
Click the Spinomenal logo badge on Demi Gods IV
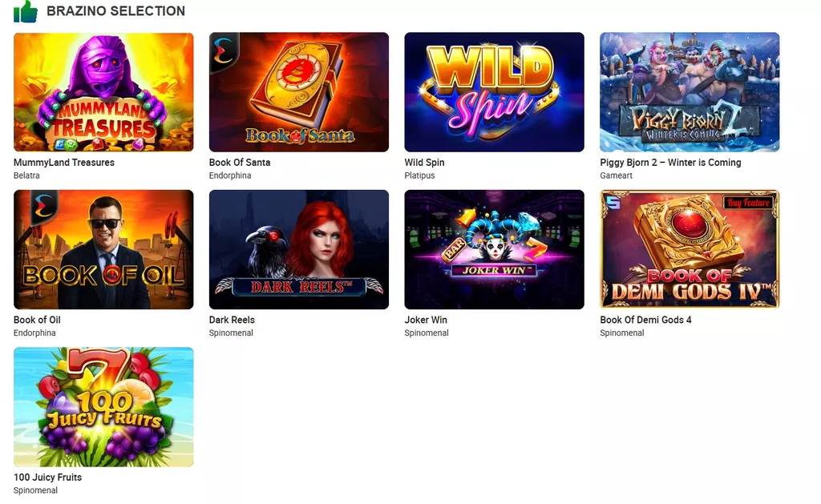[x=613, y=203]
